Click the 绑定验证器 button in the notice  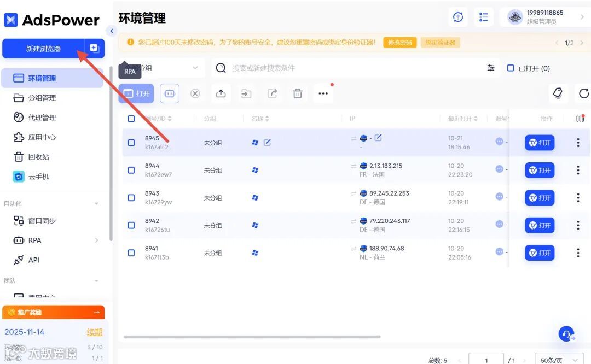[x=440, y=43]
